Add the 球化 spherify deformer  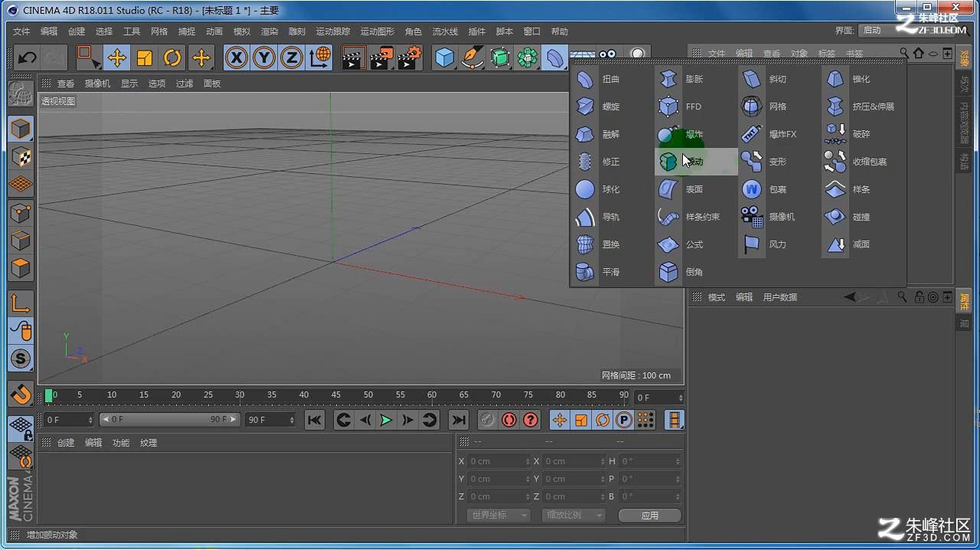[x=599, y=189]
